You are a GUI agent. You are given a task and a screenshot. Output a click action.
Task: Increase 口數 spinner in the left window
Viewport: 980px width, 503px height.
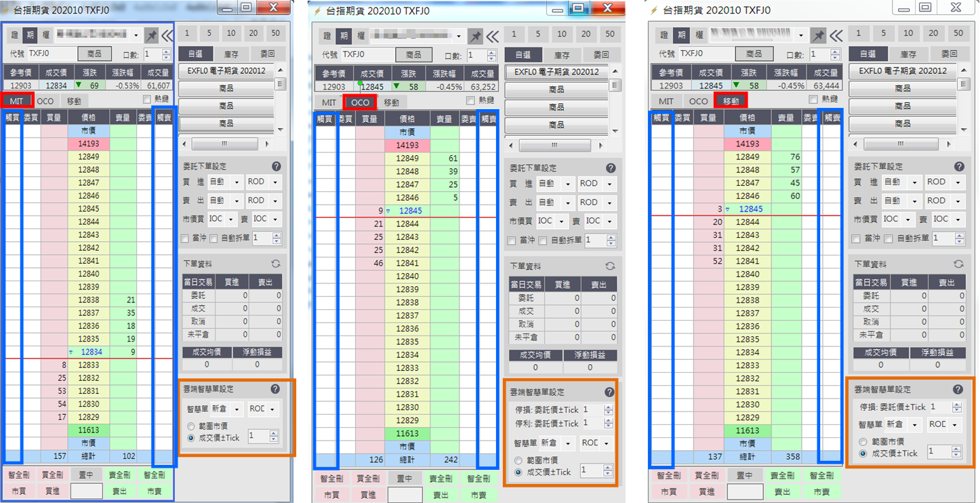click(167, 52)
